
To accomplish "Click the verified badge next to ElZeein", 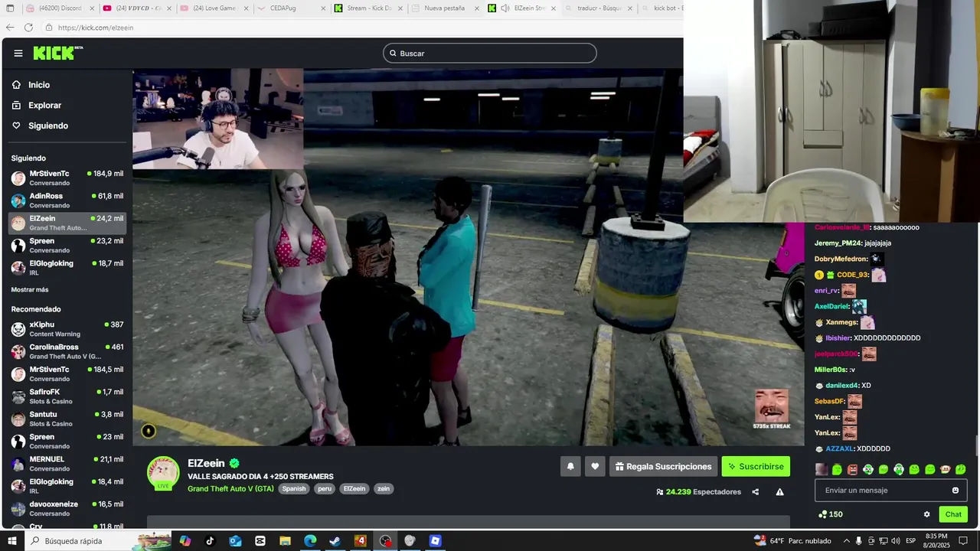I will coord(234,463).
